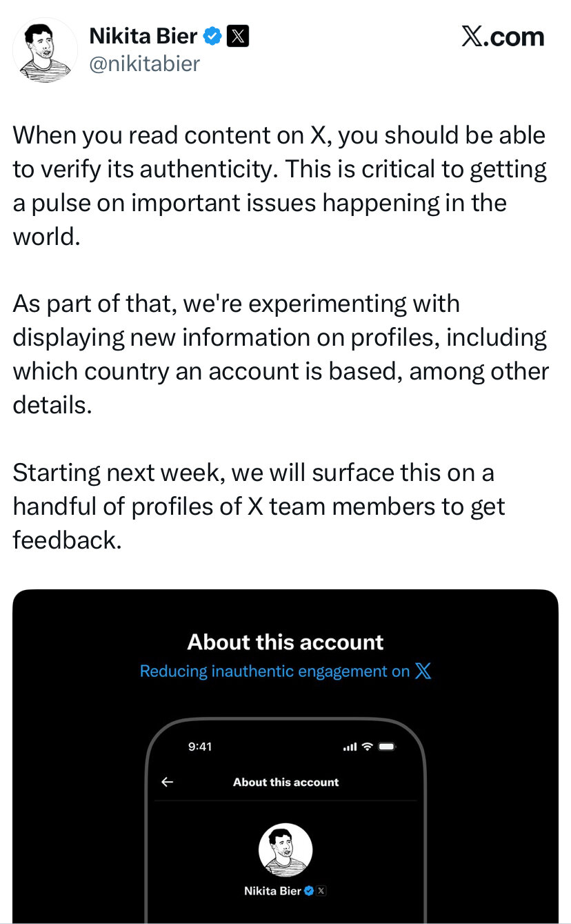
Task: Click "About this account" title in phone navigation bar
Action: coord(285,782)
